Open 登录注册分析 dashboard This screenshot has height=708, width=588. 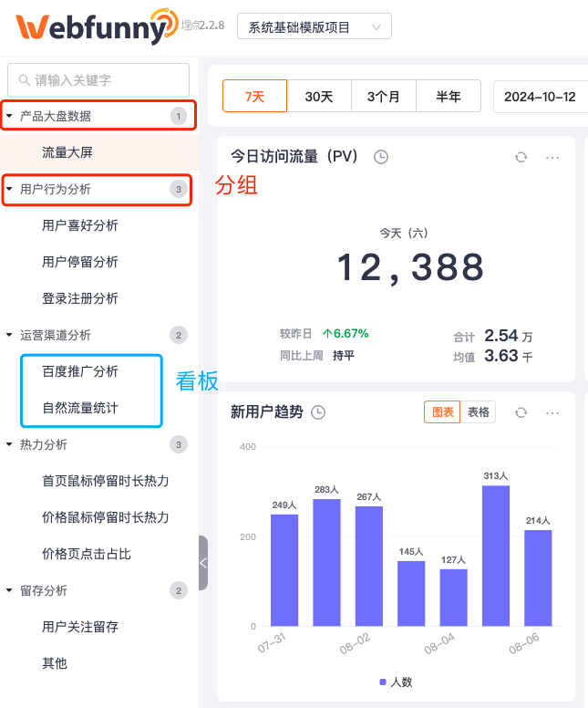[x=80, y=298]
